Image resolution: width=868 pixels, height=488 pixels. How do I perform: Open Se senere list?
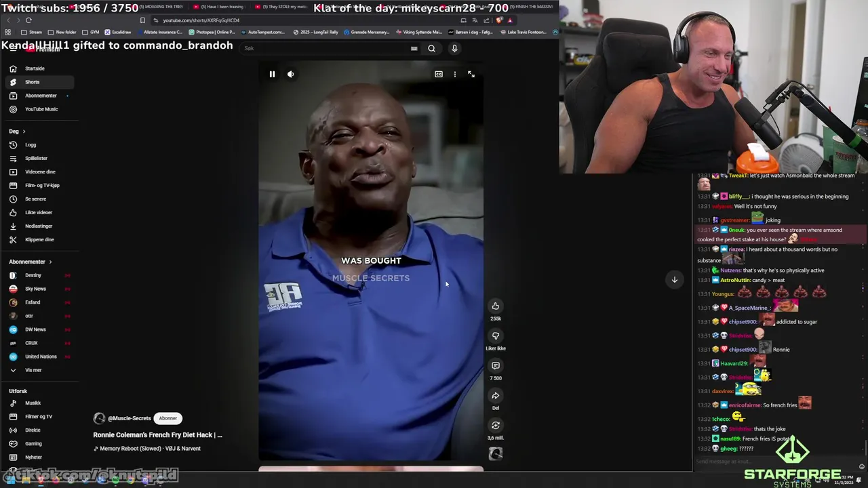pos(40,199)
